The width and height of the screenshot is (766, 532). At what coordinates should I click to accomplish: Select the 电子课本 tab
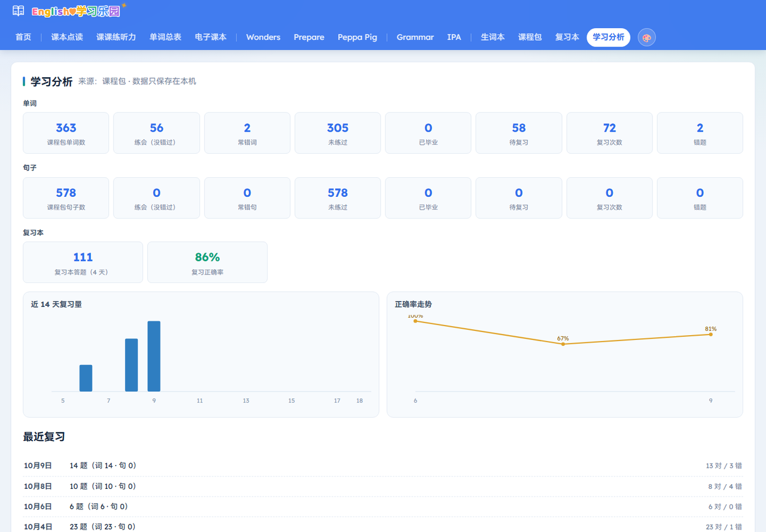pyautogui.click(x=211, y=37)
